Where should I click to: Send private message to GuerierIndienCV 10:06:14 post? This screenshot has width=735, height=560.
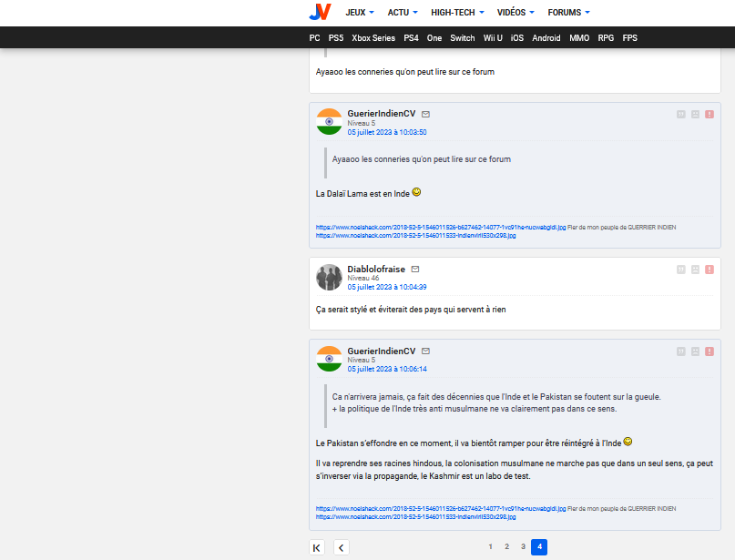pyautogui.click(x=425, y=351)
